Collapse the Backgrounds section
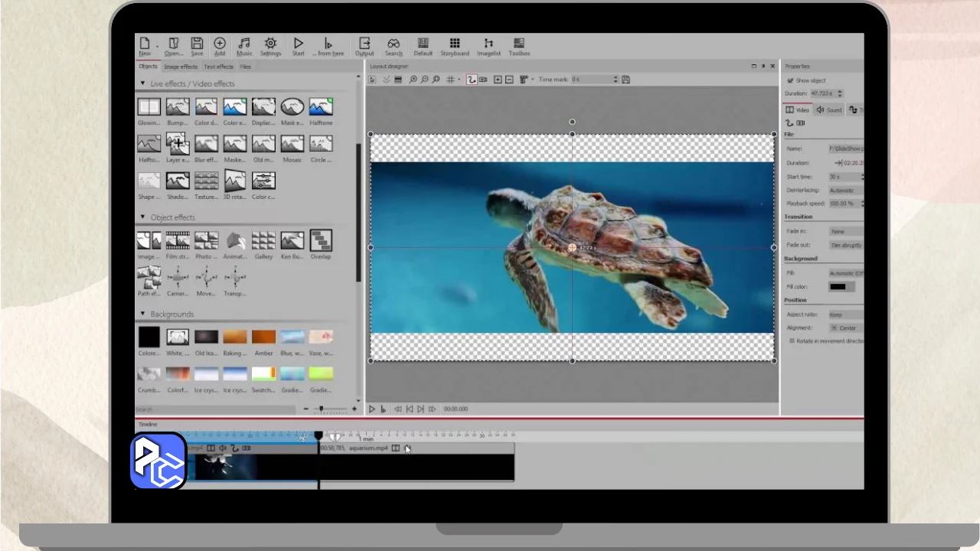980x551 pixels. tap(142, 314)
